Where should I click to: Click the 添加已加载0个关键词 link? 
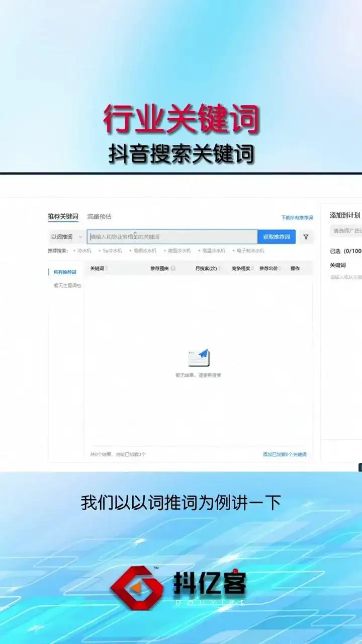(x=285, y=454)
